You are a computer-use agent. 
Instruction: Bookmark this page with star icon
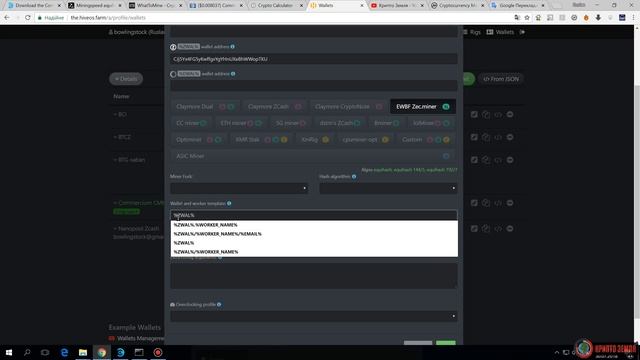tap(527, 18)
